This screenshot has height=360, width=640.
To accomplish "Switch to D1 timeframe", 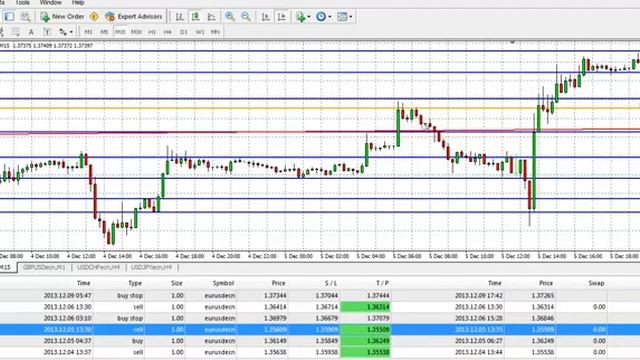I will [184, 32].
